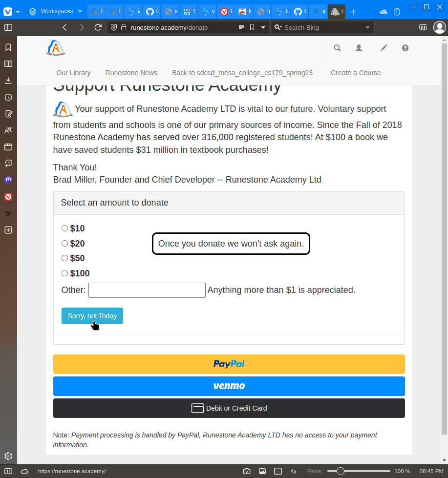448x478 pixels.
Task: Click the Wikipedia panel icon
Action: coord(8,213)
